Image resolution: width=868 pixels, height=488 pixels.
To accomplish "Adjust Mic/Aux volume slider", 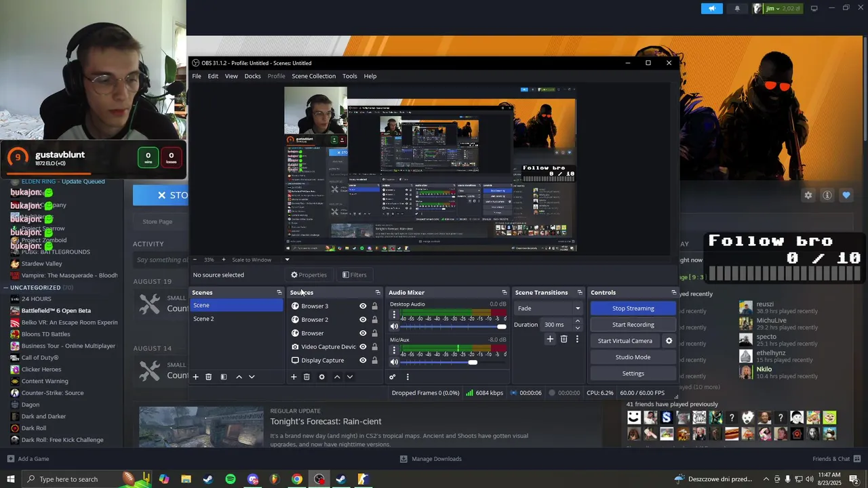I will 454,362.
